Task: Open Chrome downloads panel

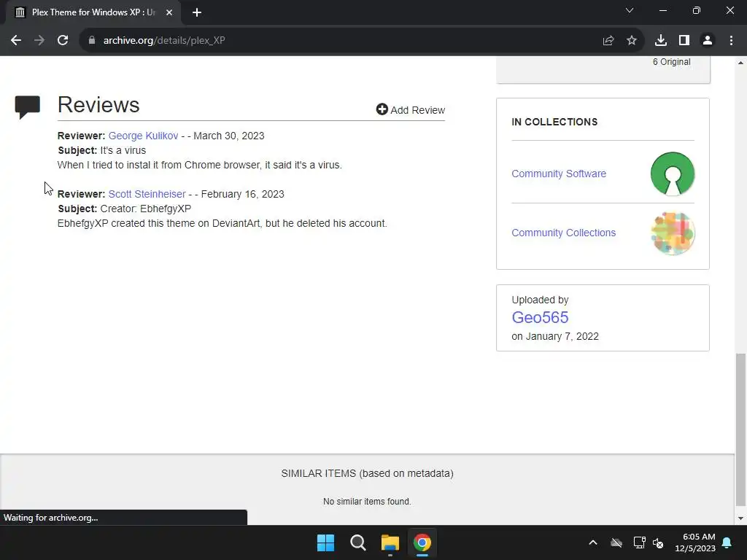Action: pyautogui.click(x=661, y=41)
